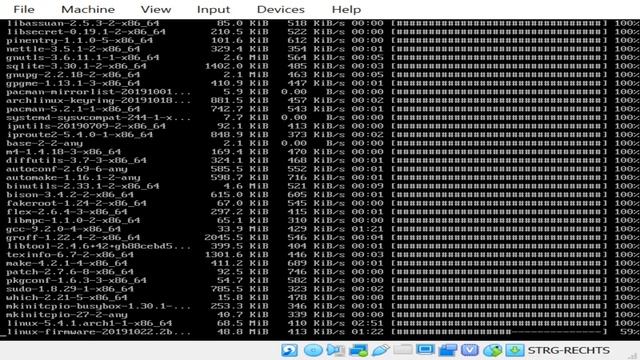Open the Help menu
Image resolution: width=640 pixels, height=360 pixels.
point(346,9)
